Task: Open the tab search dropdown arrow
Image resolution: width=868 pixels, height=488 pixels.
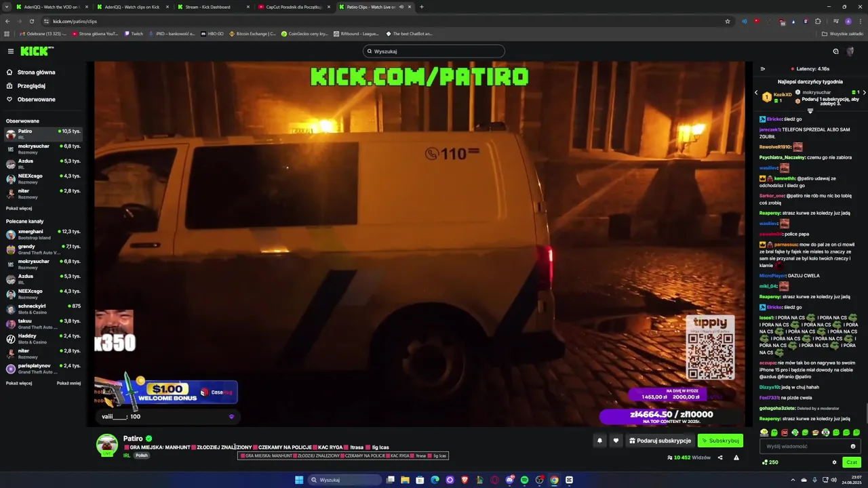Action: pos(6,7)
